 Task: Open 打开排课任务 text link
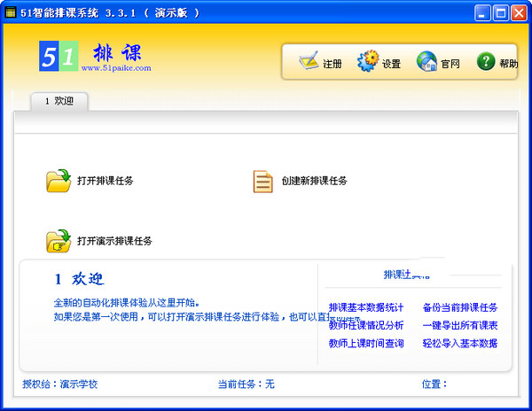[106, 181]
